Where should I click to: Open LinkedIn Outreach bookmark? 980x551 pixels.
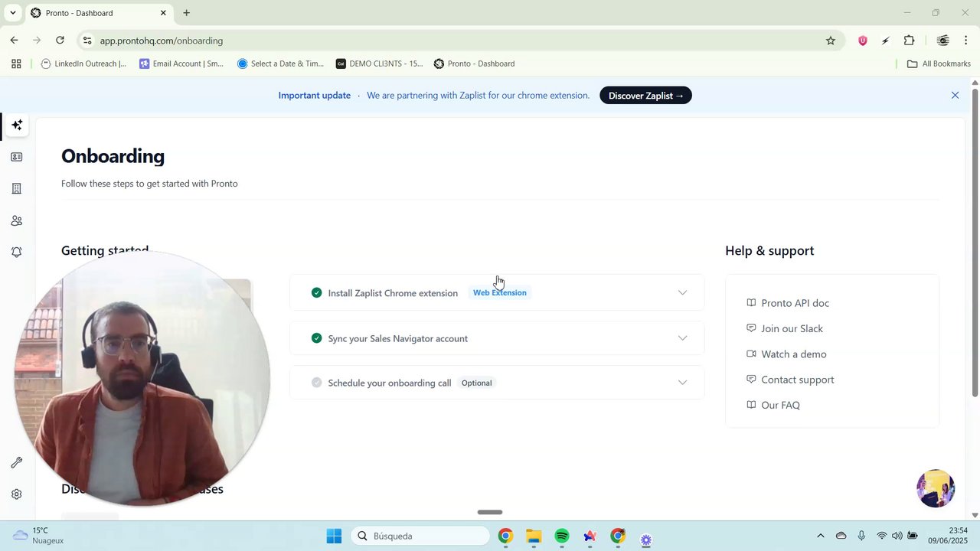83,64
